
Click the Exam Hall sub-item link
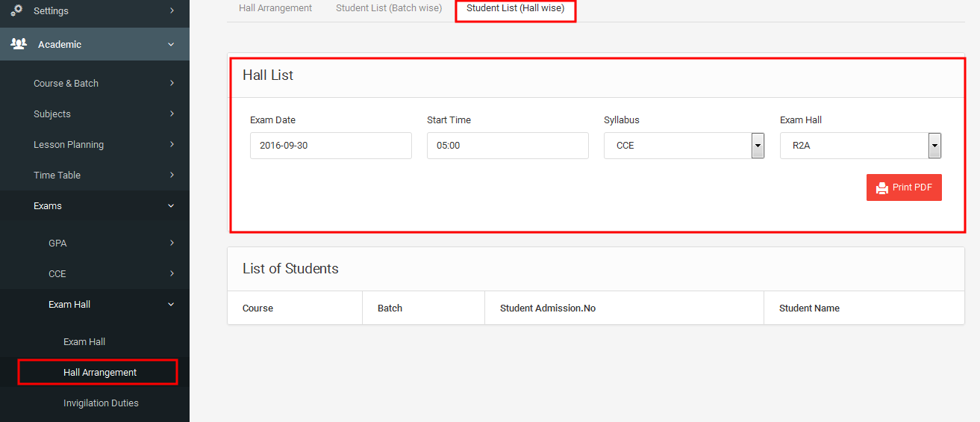[84, 341]
